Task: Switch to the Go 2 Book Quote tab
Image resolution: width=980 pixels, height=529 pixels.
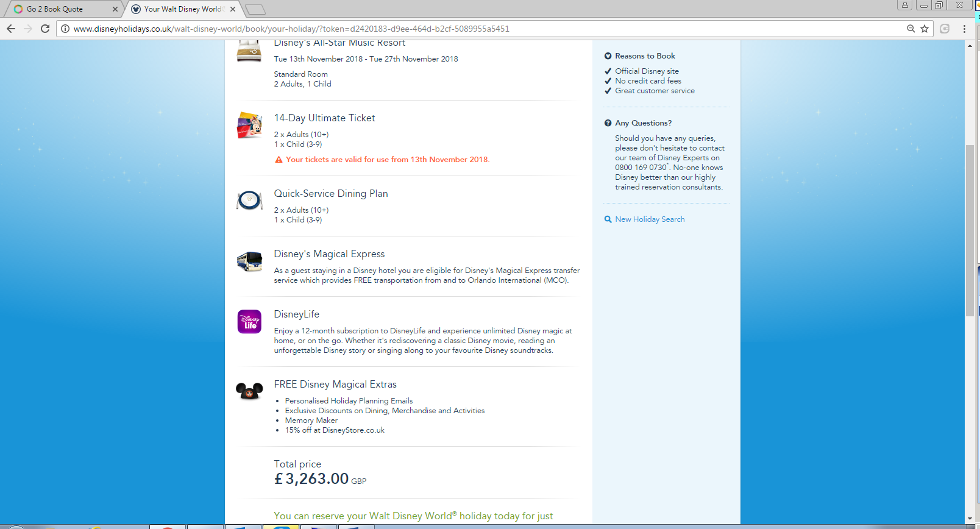Action: [x=64, y=9]
